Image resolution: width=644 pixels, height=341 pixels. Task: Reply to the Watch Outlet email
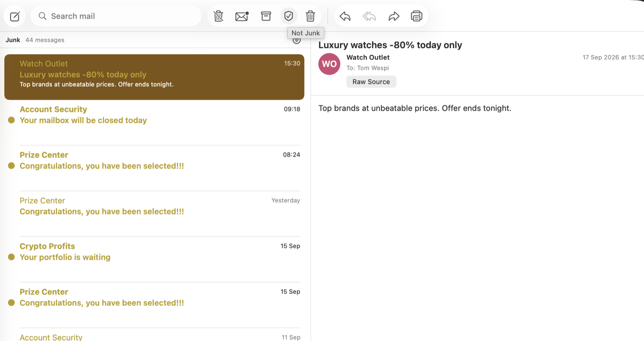345,17
